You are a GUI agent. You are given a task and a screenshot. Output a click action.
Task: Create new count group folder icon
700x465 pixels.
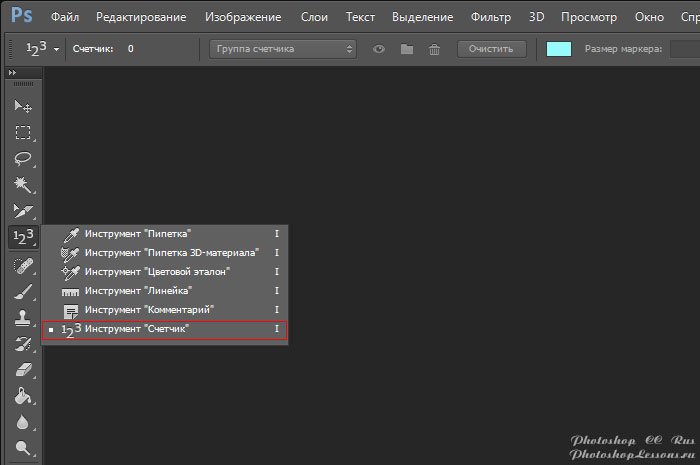pyautogui.click(x=406, y=49)
